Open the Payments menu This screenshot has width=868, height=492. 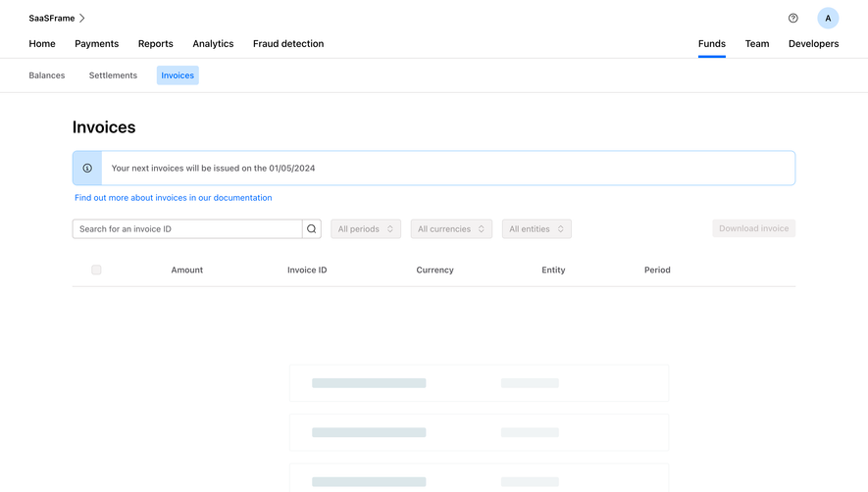(x=97, y=44)
